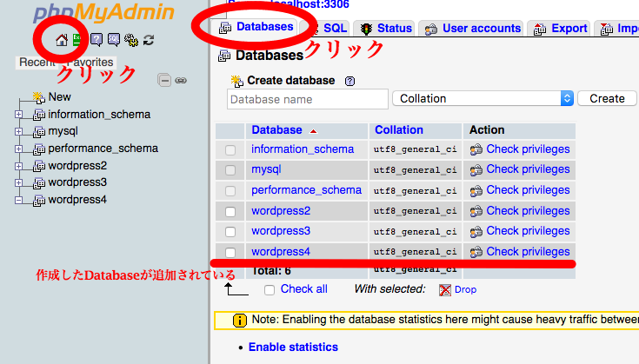This screenshot has height=364, width=639.
Task: Open the Databases tab
Action: click(x=256, y=27)
